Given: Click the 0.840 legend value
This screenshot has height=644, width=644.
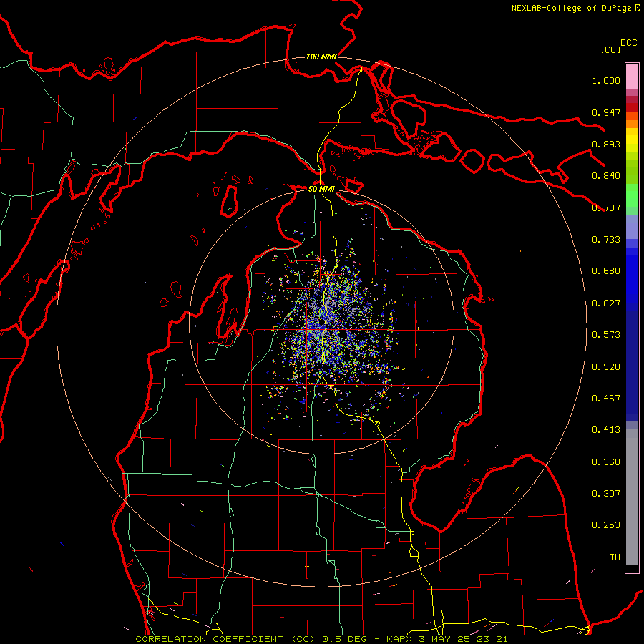Looking at the screenshot, I should (606, 176).
